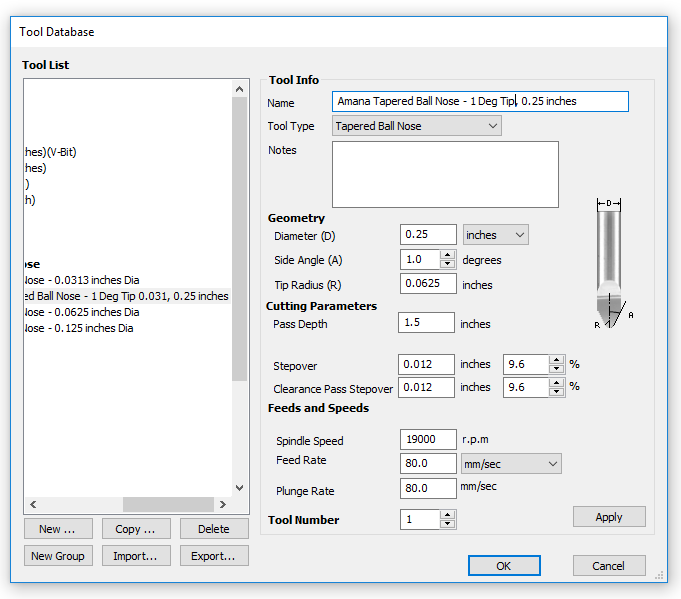Cancel the Tool Database dialog
Image resolution: width=681 pixels, height=599 pixels.
[608, 566]
